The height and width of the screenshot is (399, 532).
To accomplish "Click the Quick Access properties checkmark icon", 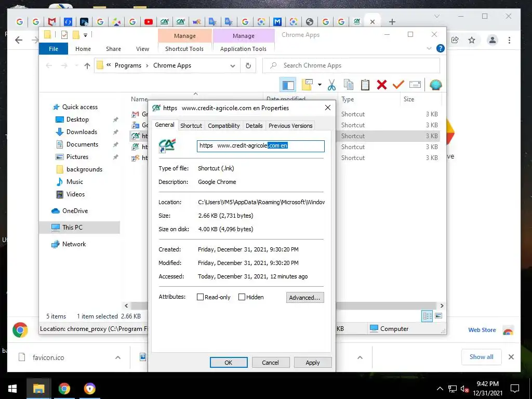I will [64, 35].
